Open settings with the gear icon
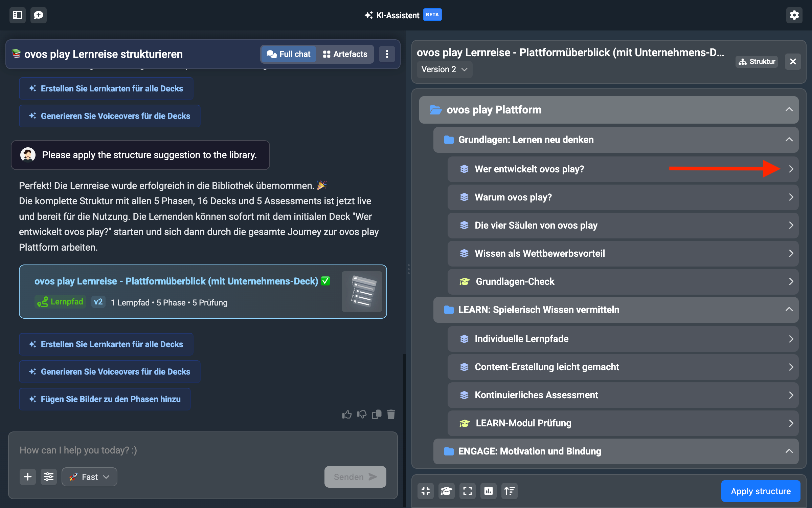The height and width of the screenshot is (508, 812). [794, 15]
